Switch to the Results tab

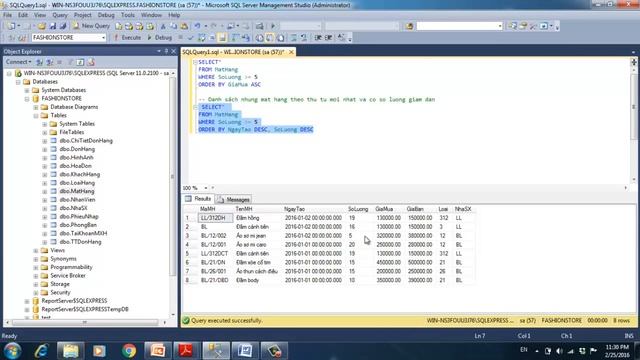coord(198,199)
